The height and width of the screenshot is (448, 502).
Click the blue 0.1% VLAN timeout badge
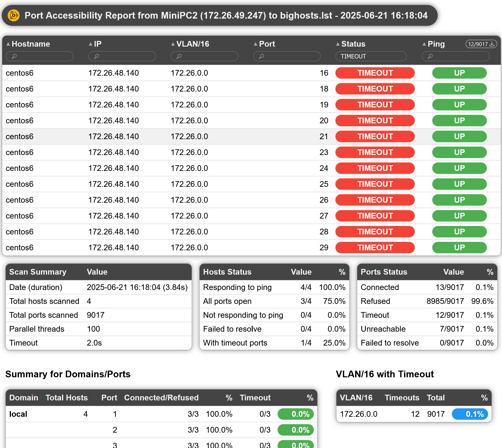[x=470, y=414]
